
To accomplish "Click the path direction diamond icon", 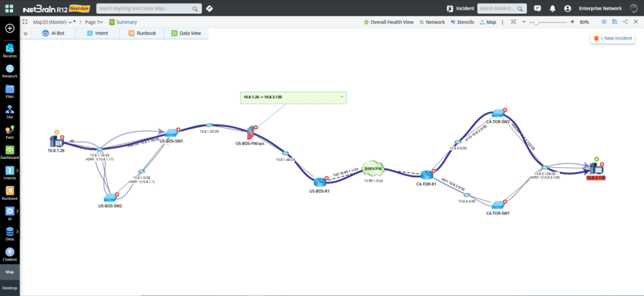I will pos(209,8).
